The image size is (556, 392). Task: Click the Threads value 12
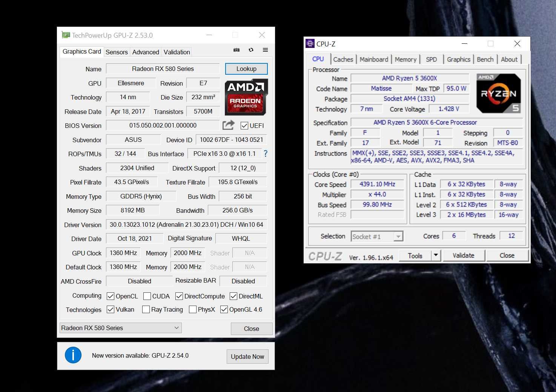click(x=511, y=236)
